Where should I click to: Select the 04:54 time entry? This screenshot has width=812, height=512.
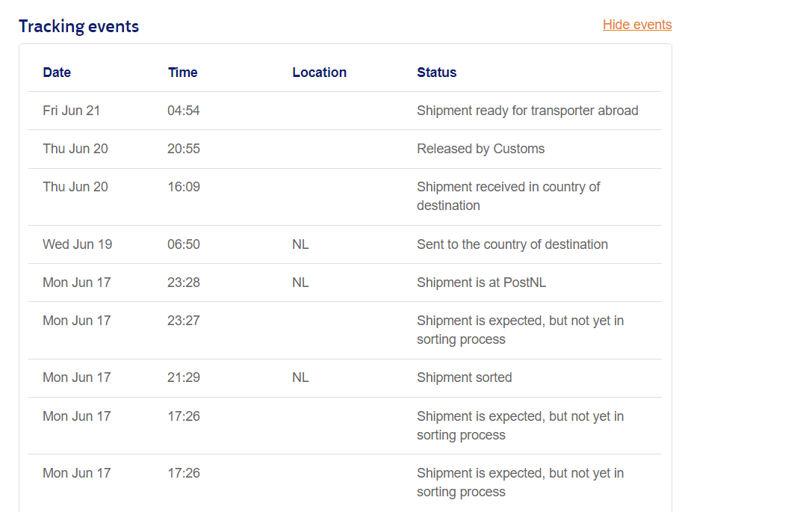pos(184,111)
